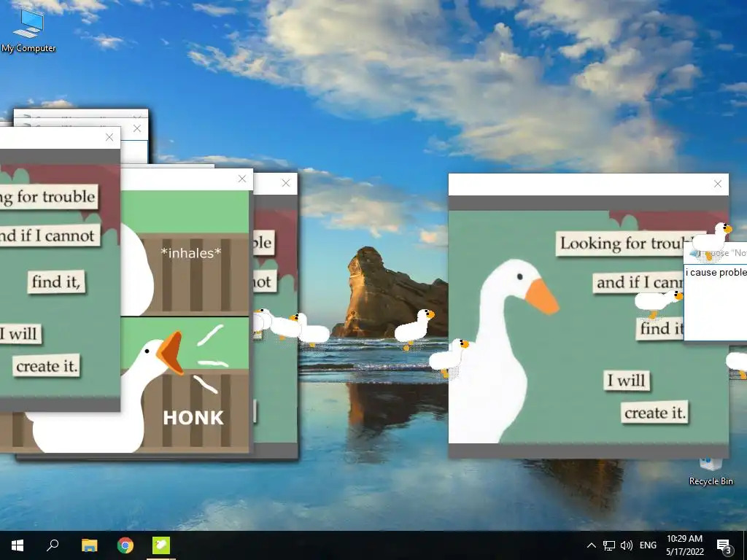Click the Desktop Goose taskbar icon
The width and height of the screenshot is (747, 560).
[161, 545]
